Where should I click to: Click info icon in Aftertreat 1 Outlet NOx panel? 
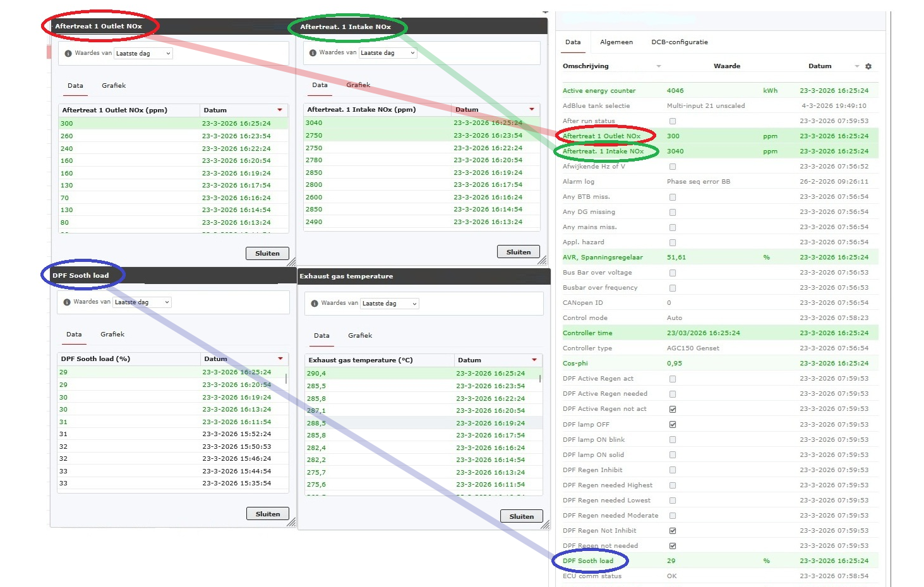coord(68,54)
